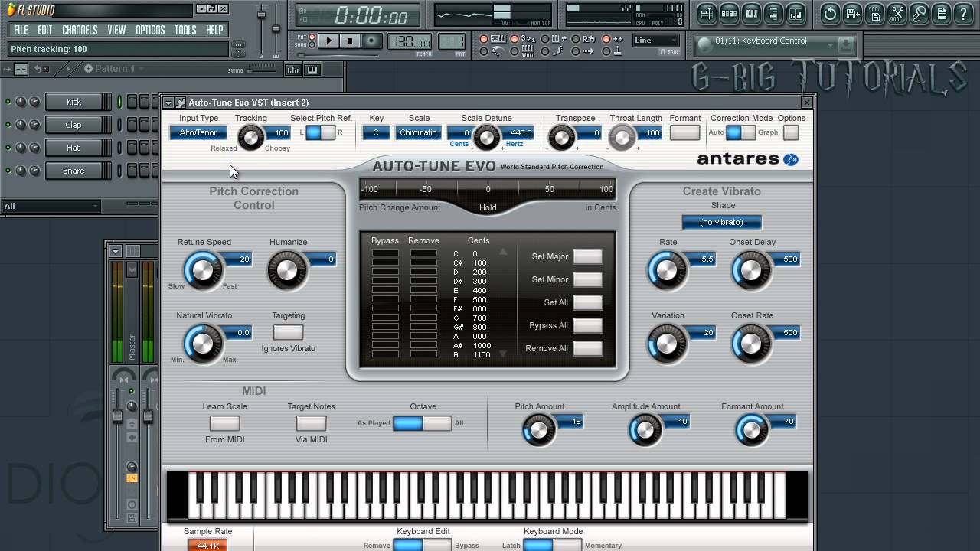
Task: Open graph editor icon in step sequencer
Action: pos(292,70)
